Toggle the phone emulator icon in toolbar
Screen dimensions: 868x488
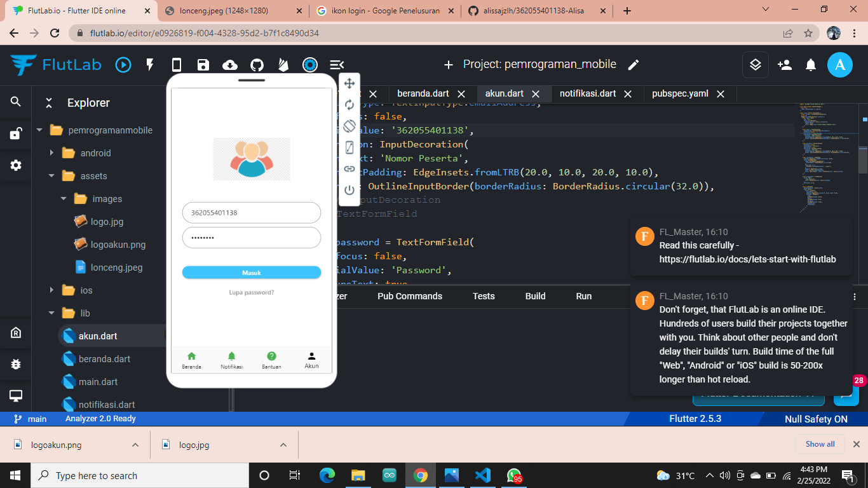[177, 64]
